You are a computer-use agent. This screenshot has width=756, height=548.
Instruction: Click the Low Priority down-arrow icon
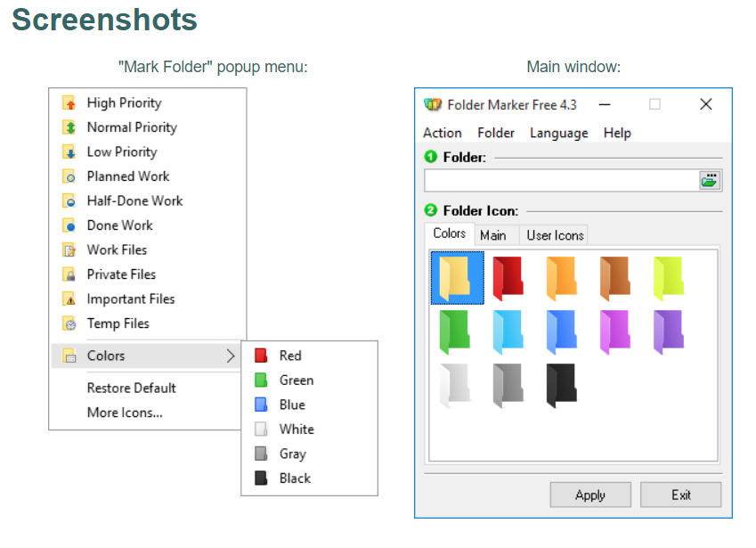69,152
